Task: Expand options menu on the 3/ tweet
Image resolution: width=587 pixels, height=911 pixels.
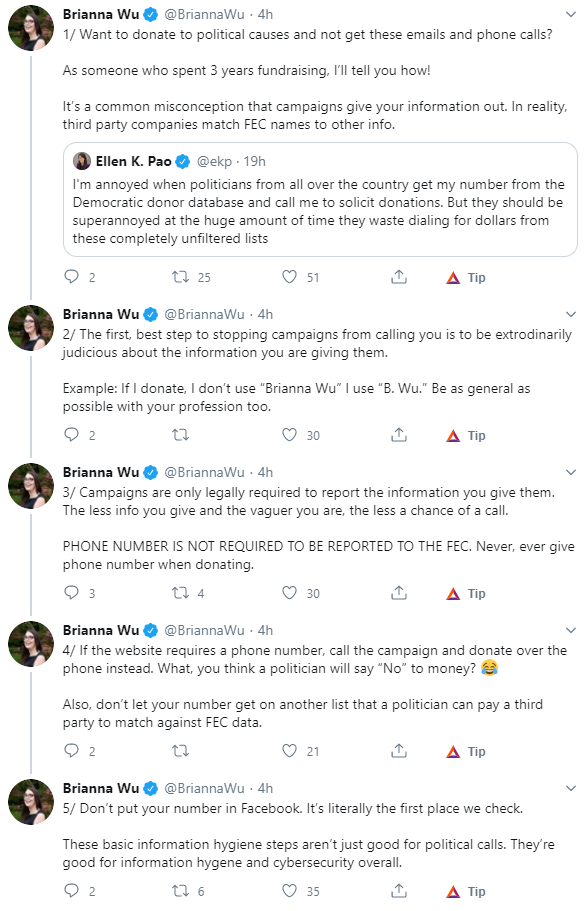Action: pyautogui.click(x=571, y=472)
